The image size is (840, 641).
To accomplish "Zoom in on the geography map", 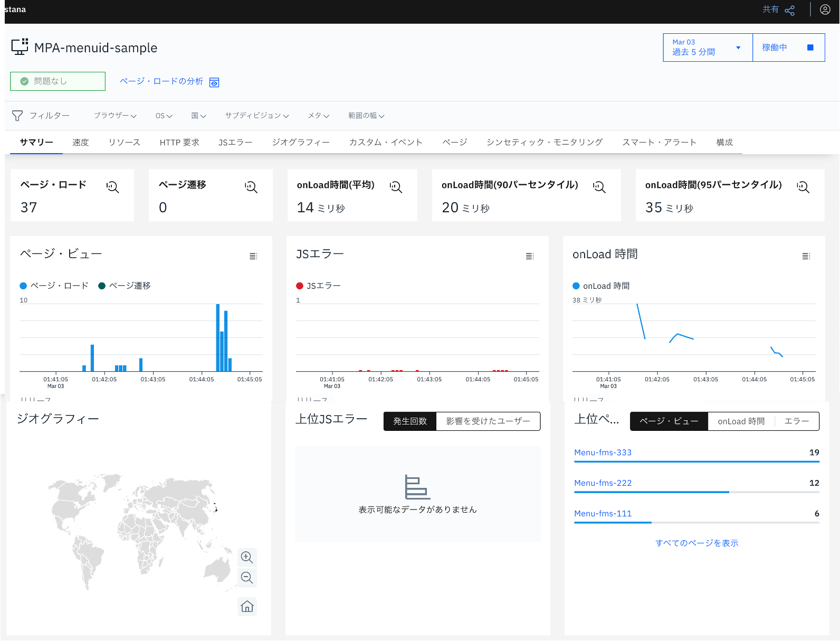I will 247,557.
